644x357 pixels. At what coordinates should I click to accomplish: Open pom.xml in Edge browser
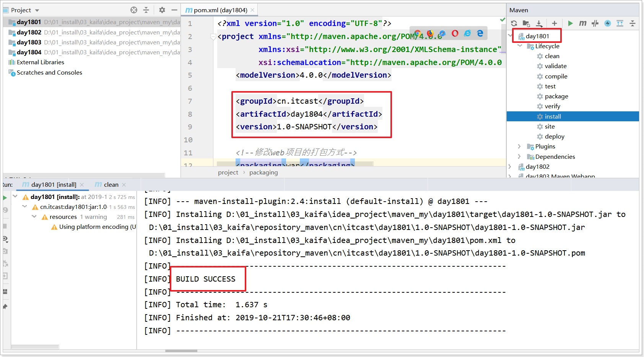(x=480, y=34)
